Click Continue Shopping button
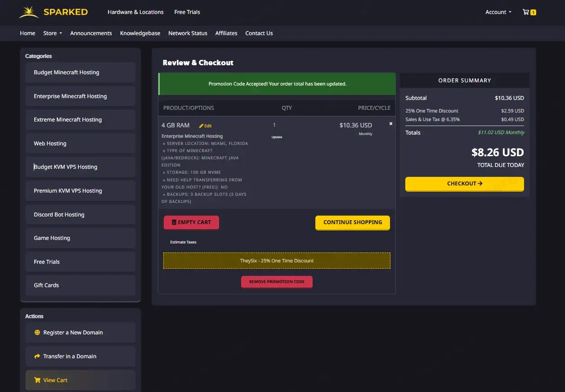565x392 pixels. 353,222
